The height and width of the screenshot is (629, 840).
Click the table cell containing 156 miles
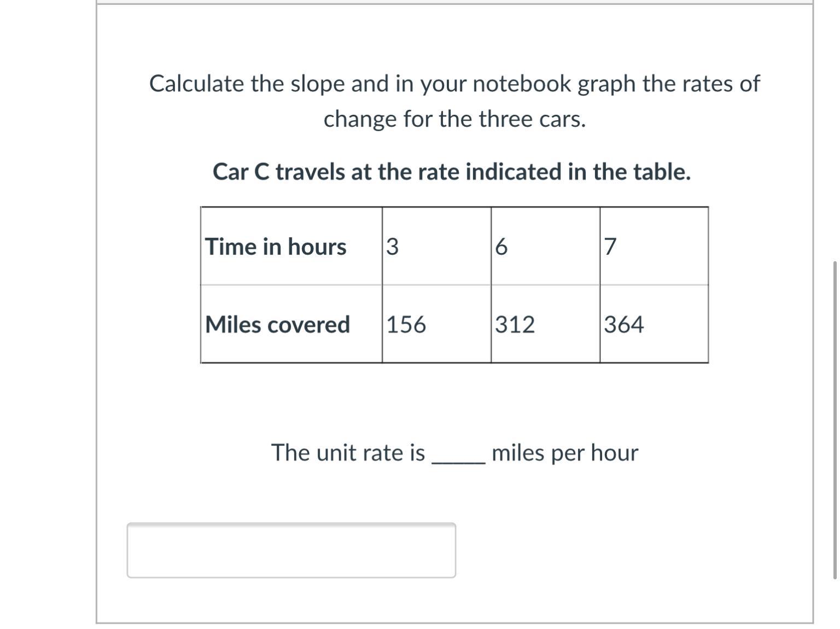pyautogui.click(x=436, y=324)
